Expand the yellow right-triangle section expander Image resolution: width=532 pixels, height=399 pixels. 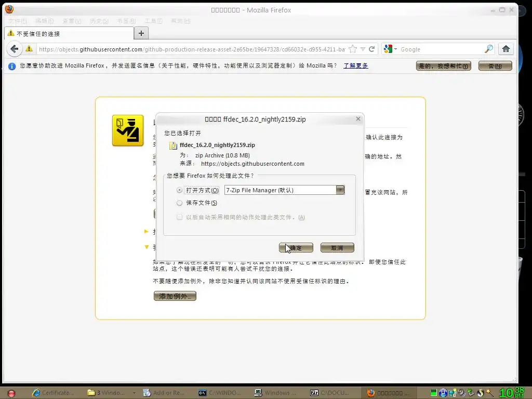pos(147,231)
